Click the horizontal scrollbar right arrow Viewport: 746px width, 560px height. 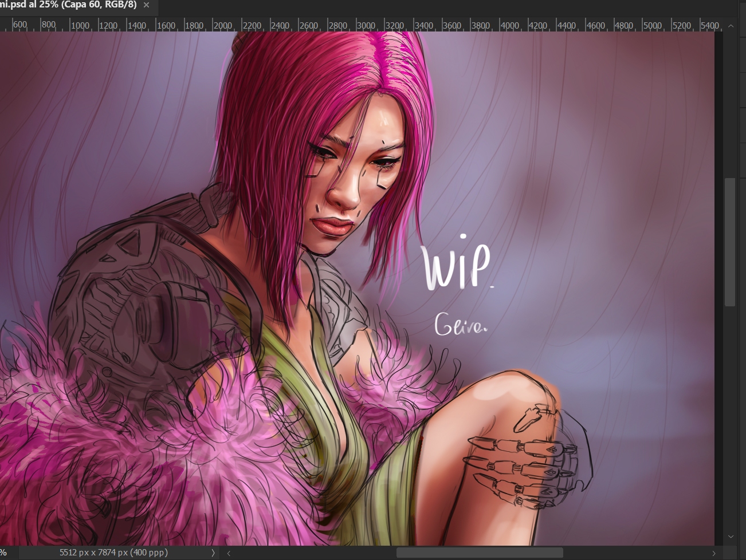(714, 553)
